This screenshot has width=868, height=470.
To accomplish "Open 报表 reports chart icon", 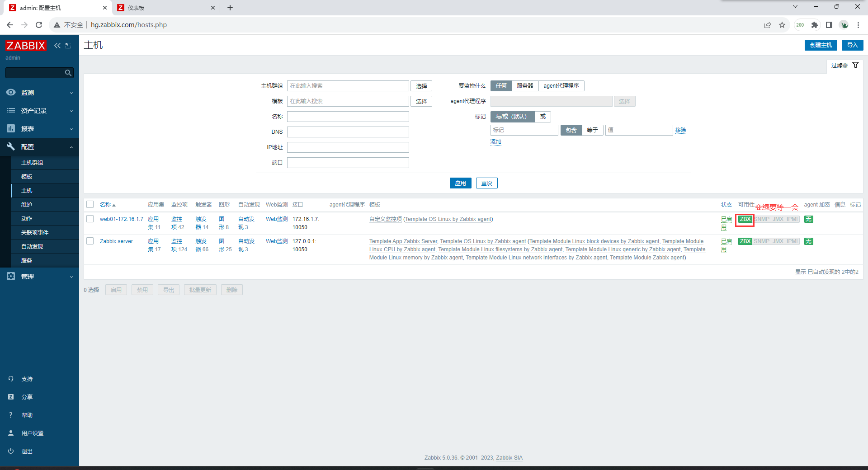I will point(11,128).
